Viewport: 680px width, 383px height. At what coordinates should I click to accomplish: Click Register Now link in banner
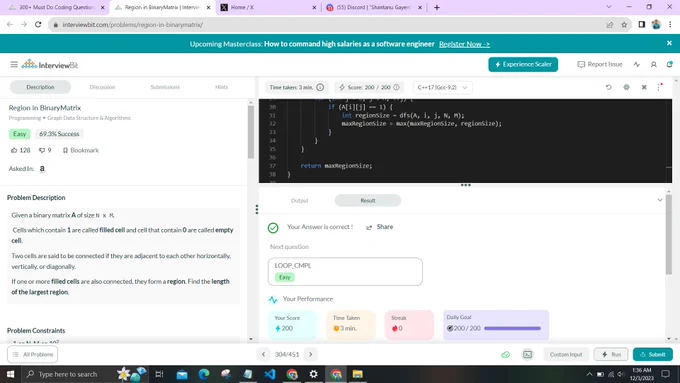point(464,44)
